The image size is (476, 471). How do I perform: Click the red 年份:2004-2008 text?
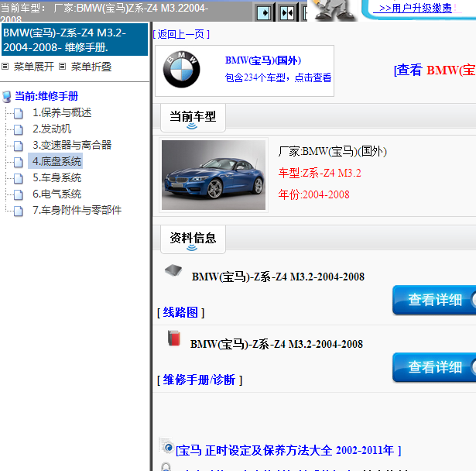(314, 194)
